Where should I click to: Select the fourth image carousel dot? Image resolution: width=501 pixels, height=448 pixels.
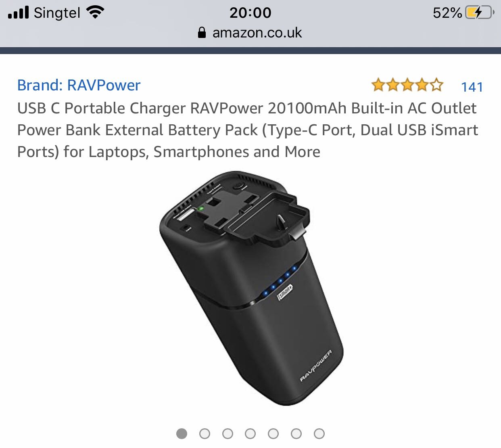250,433
